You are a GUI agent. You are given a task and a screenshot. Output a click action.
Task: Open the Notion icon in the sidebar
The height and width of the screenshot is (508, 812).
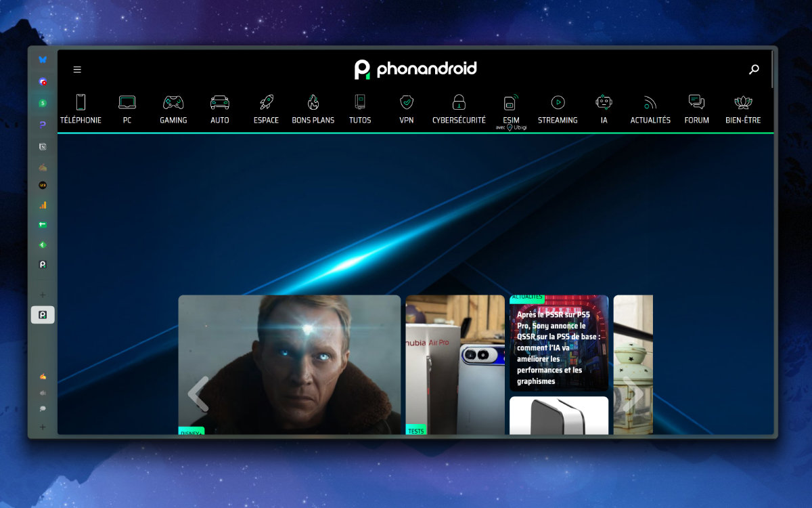[43, 146]
